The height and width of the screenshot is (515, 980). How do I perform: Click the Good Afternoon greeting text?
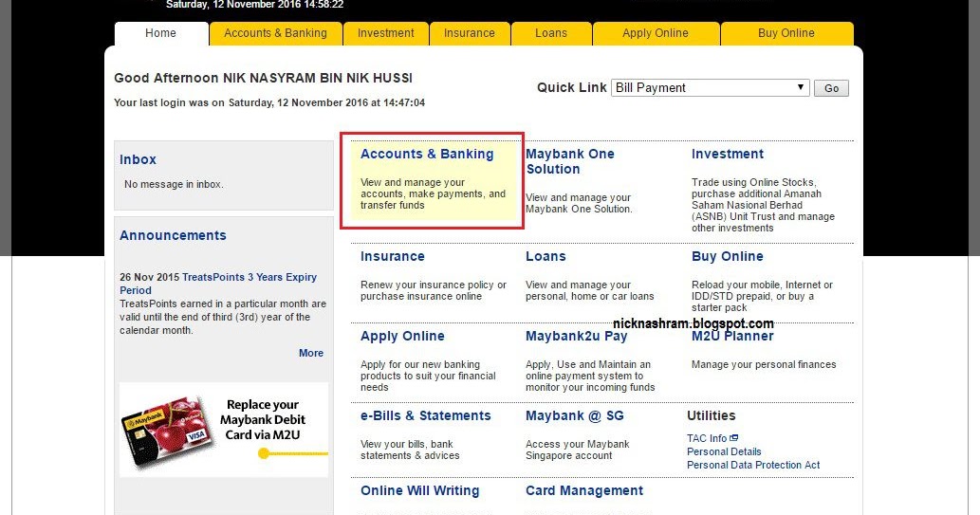point(263,78)
